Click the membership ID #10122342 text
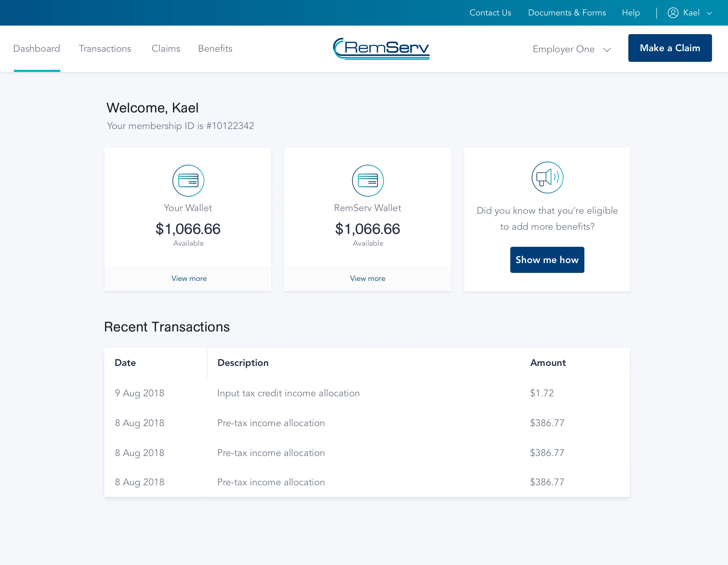728x565 pixels. tap(230, 126)
